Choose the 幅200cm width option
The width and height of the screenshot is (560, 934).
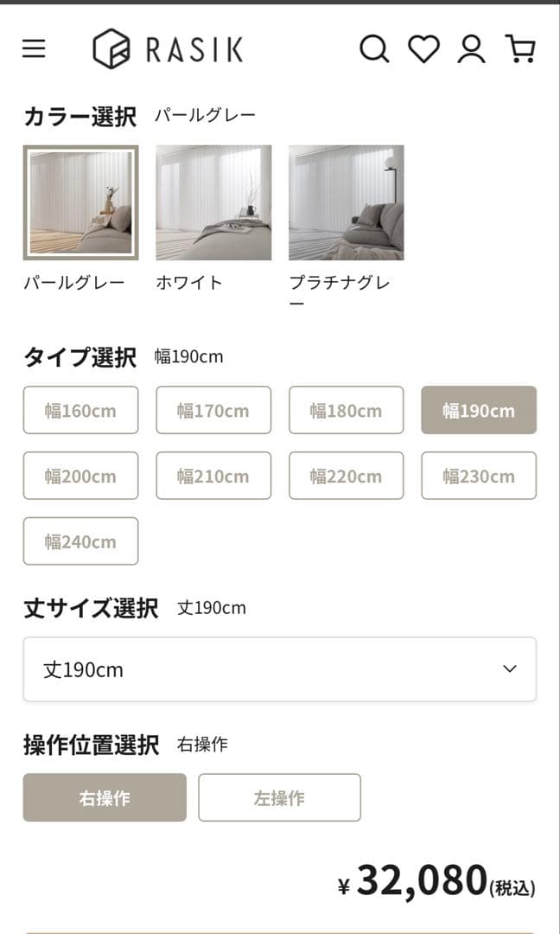tap(80, 476)
